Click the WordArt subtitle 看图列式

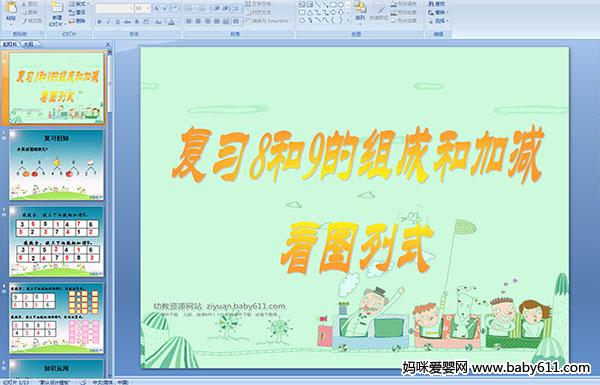coord(357,248)
